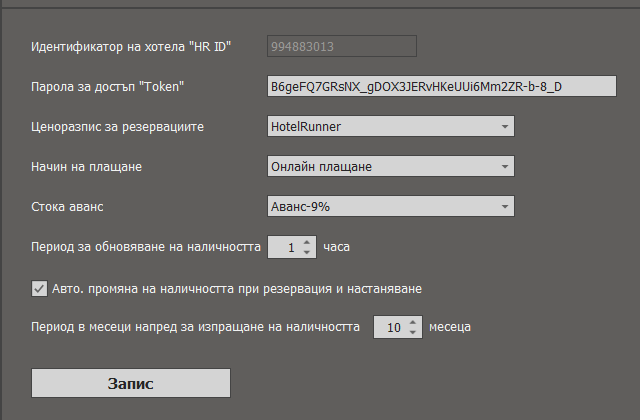This screenshot has width=640, height=420.
Task: Click the hours value field showing 1
Action: [286, 246]
